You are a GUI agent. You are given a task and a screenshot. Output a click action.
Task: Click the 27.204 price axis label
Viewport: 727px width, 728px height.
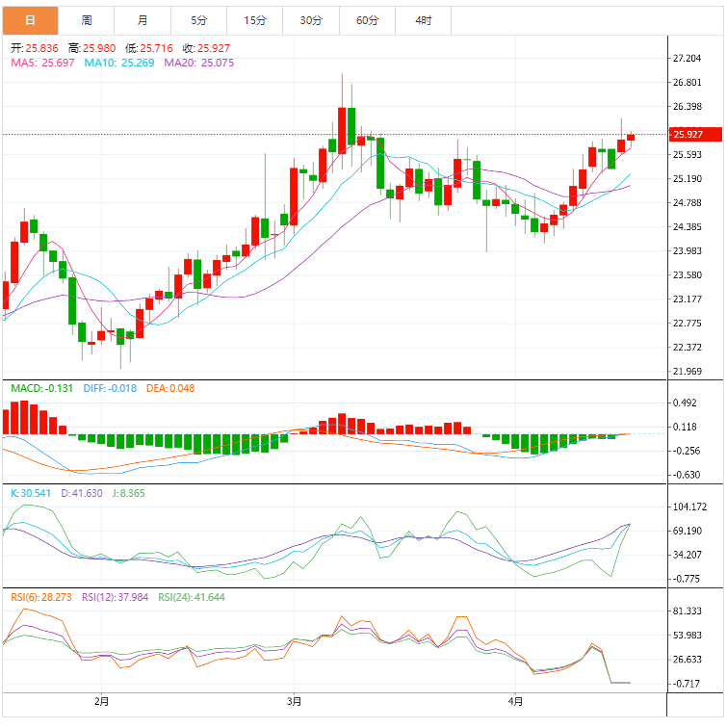688,59
